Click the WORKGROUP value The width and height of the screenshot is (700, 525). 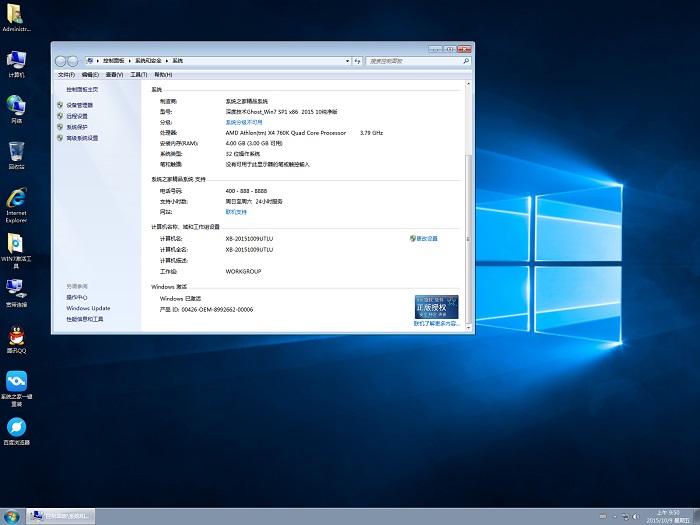click(243, 271)
